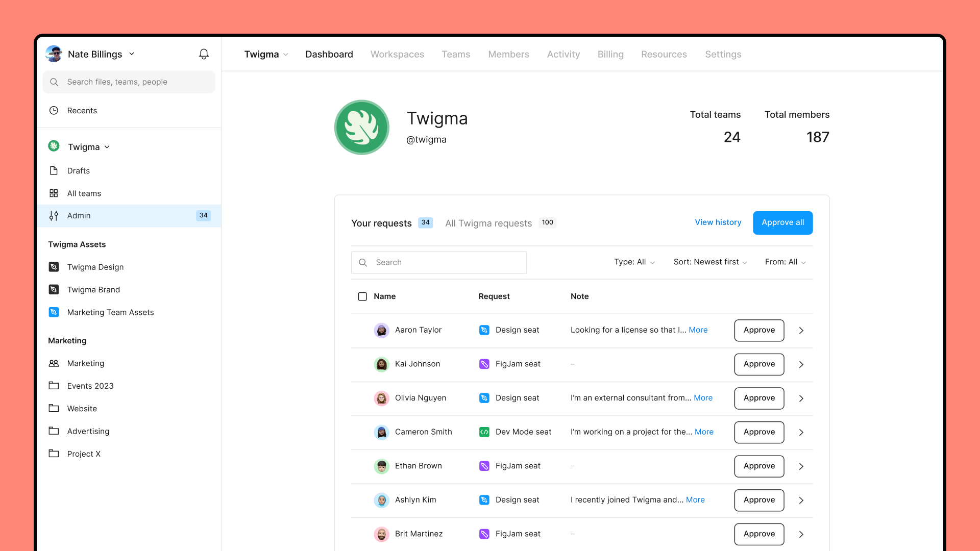Open the Recents section
The image size is (980, 551).
82,110
